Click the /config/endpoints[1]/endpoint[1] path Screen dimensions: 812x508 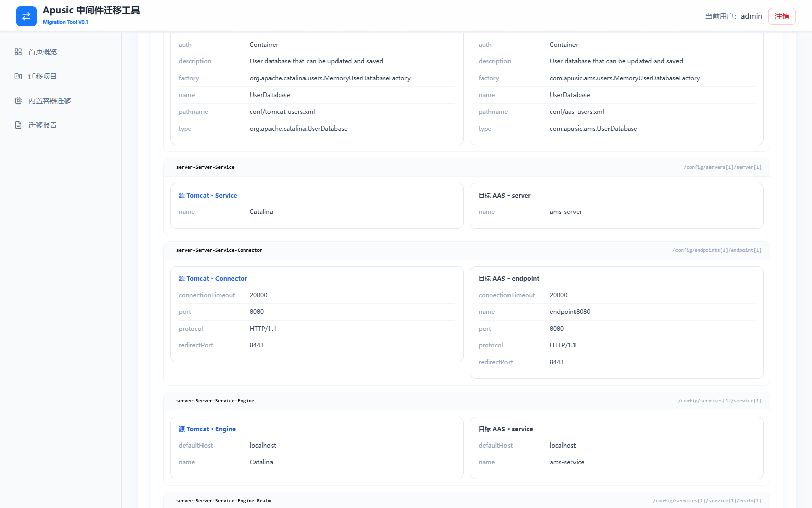[x=717, y=250]
